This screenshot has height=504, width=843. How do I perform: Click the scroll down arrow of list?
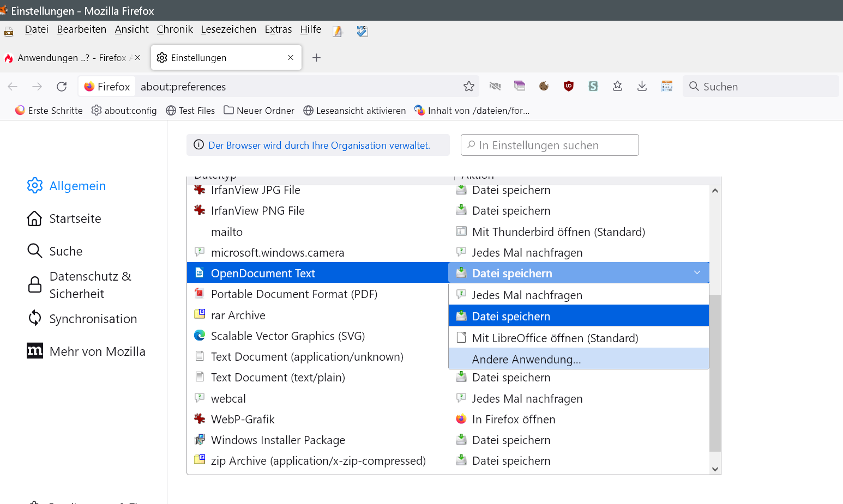[x=715, y=469]
